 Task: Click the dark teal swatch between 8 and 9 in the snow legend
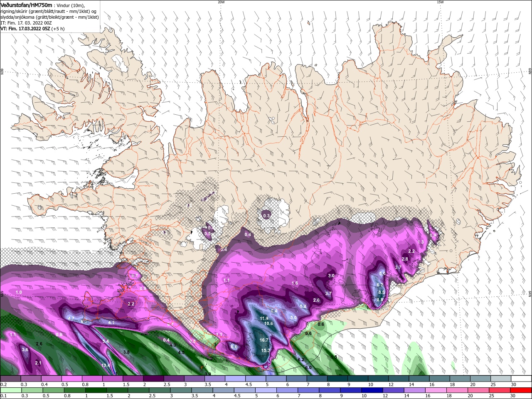pyautogui.click(x=337, y=379)
